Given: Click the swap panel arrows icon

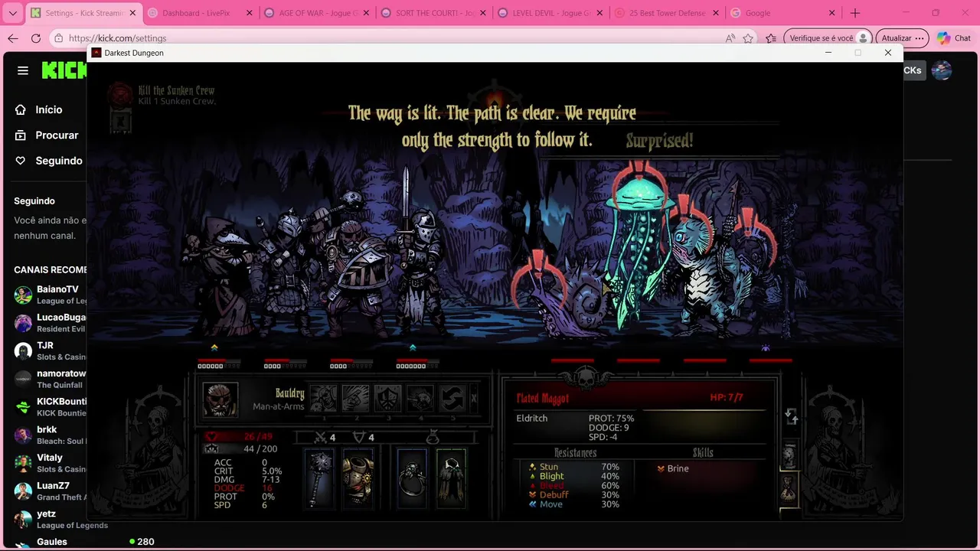Looking at the screenshot, I should click(791, 416).
